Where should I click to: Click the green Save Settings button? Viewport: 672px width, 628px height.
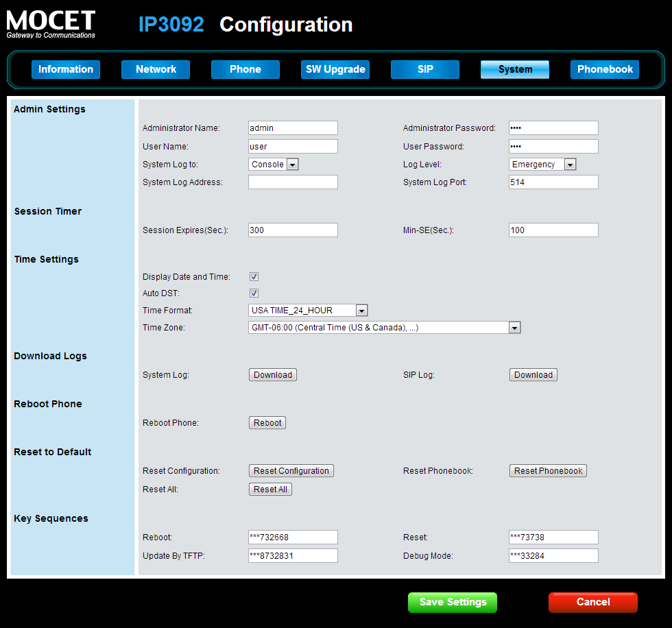pos(453,603)
